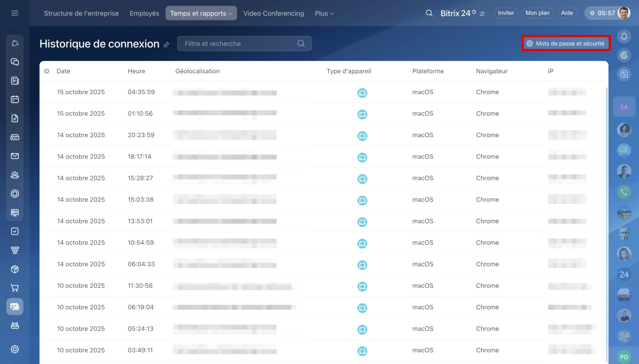Click the notifications bell icon

[x=624, y=36]
